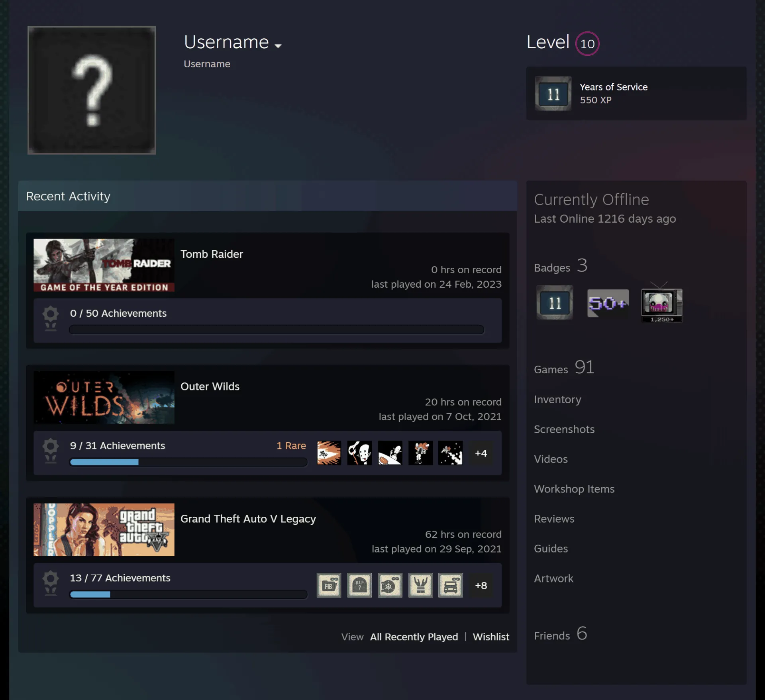The image size is (765, 700).
Task: Click the 50+ games badge icon
Action: (608, 303)
